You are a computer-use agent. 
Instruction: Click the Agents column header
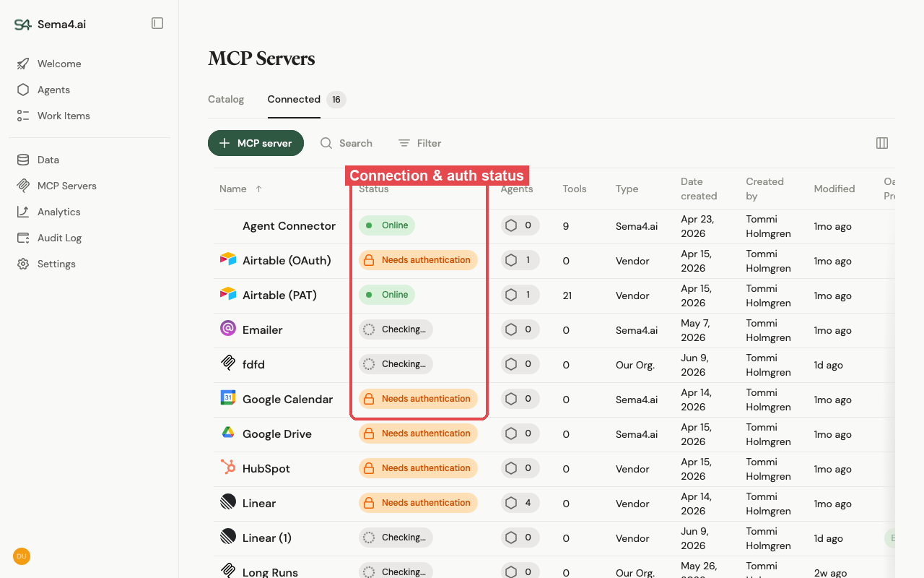517,189
